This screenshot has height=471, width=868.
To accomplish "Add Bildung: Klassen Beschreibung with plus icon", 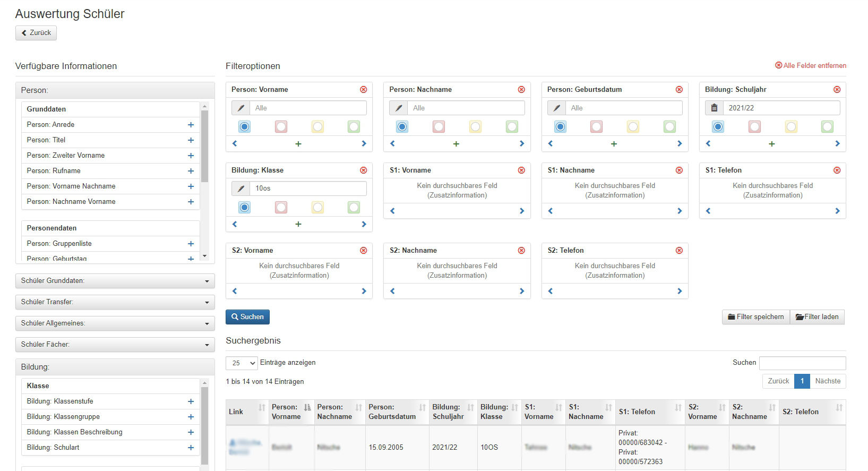I will click(191, 432).
